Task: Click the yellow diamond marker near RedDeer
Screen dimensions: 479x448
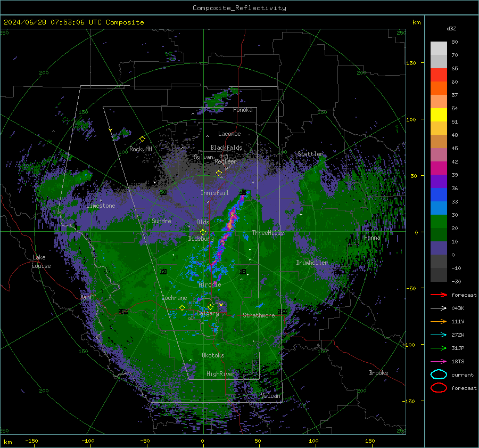Action: 219,173
